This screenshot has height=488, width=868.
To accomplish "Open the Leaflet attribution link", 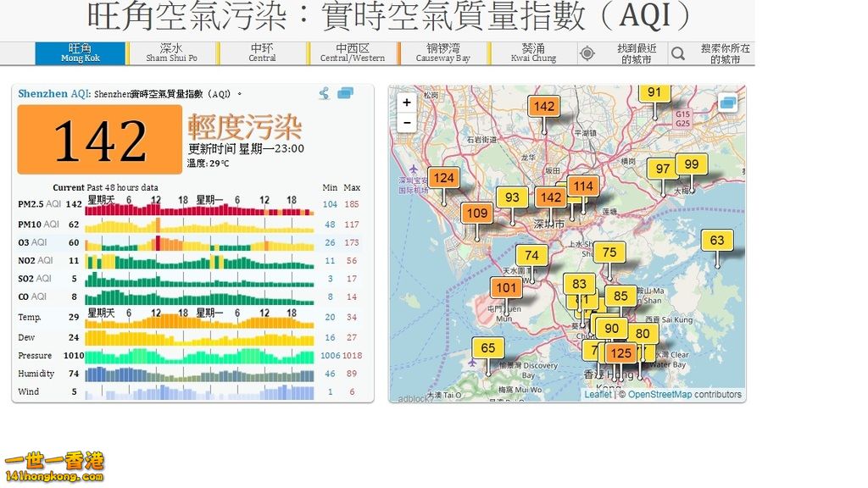I will [598, 395].
